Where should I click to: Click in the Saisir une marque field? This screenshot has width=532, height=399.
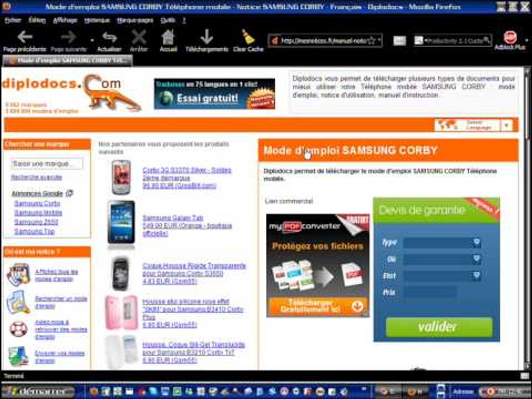click(47, 164)
